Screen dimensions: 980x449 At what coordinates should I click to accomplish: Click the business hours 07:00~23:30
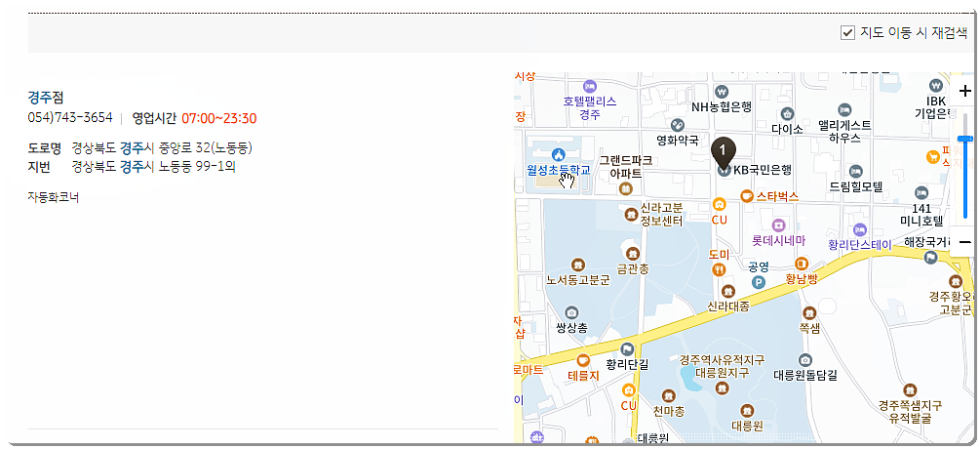(x=218, y=118)
